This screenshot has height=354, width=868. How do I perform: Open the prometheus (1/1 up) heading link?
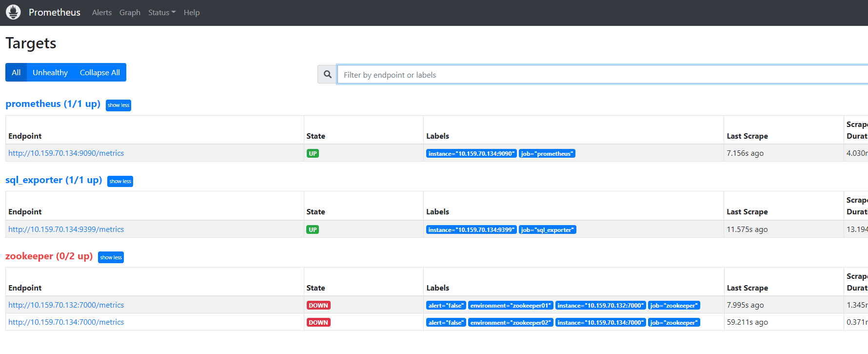(x=53, y=104)
